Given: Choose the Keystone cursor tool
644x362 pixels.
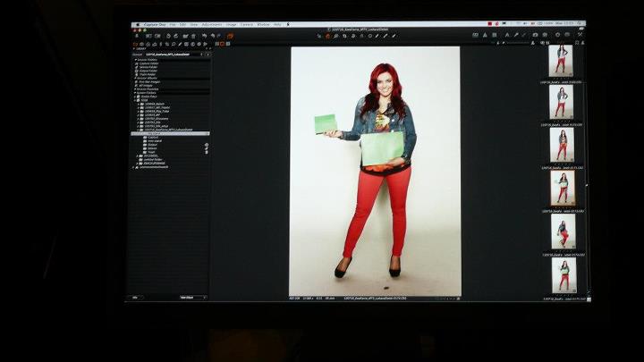Looking at the screenshot, I should point(362,36).
